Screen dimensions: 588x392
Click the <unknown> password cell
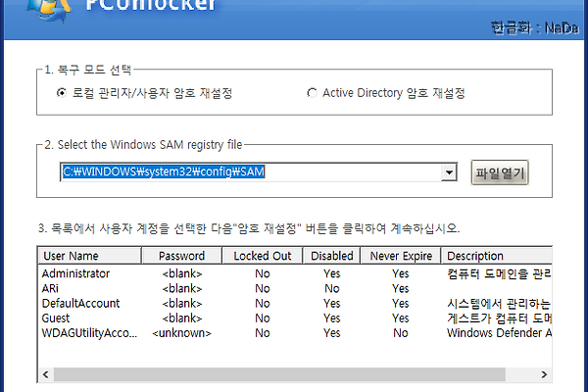point(182,333)
